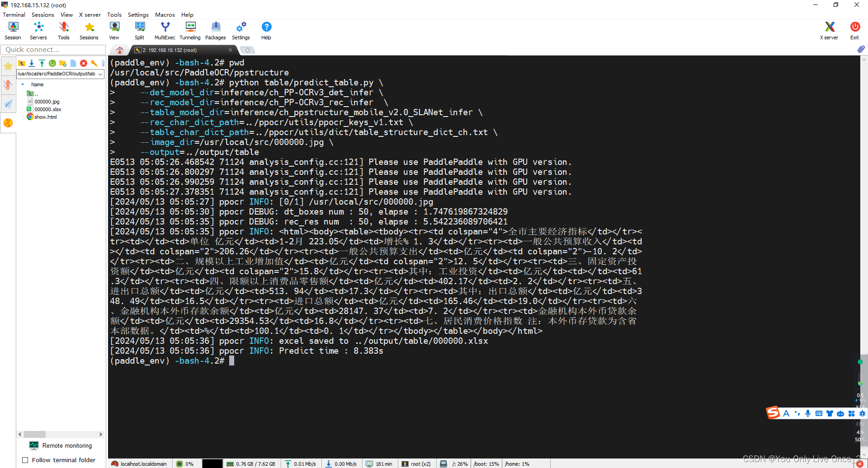
Task: Click the Help toolbar icon
Action: [266, 31]
